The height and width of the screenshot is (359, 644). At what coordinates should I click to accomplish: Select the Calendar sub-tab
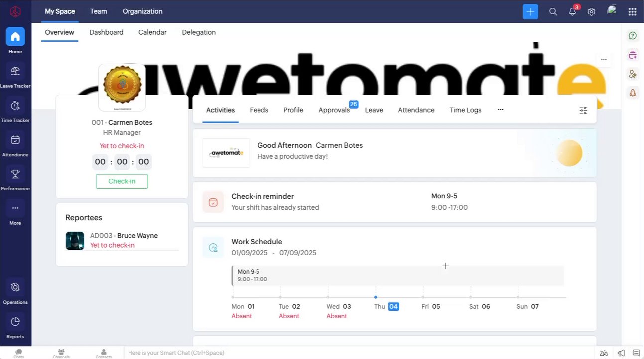click(x=152, y=32)
